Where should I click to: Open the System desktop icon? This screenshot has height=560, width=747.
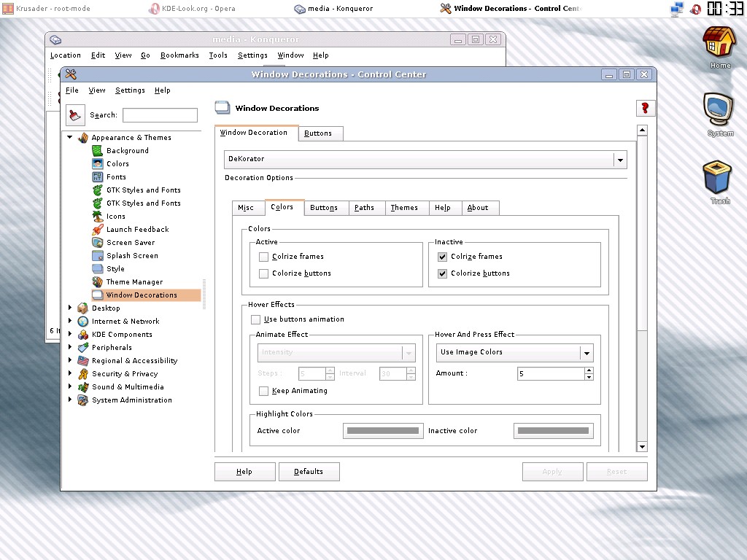[x=719, y=111]
